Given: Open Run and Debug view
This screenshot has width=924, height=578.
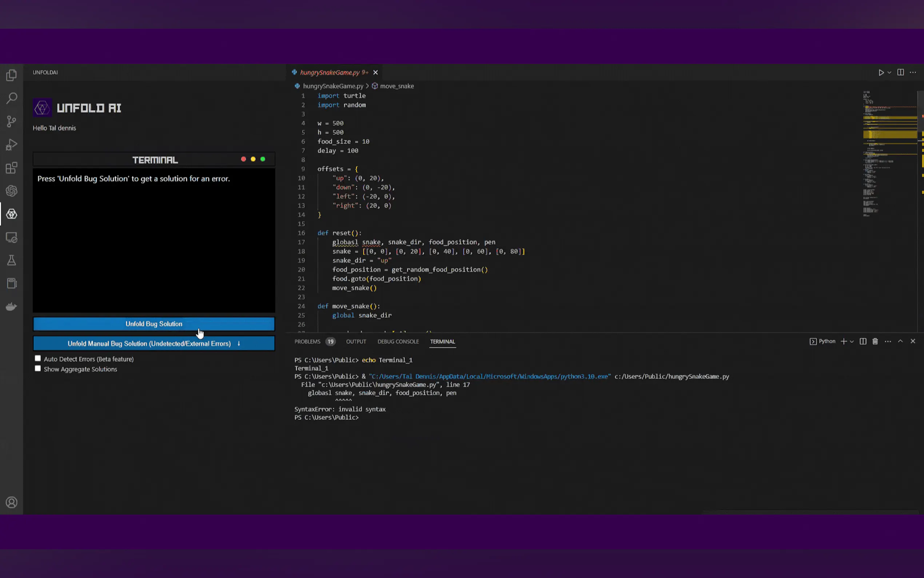Looking at the screenshot, I should pyautogui.click(x=12, y=144).
